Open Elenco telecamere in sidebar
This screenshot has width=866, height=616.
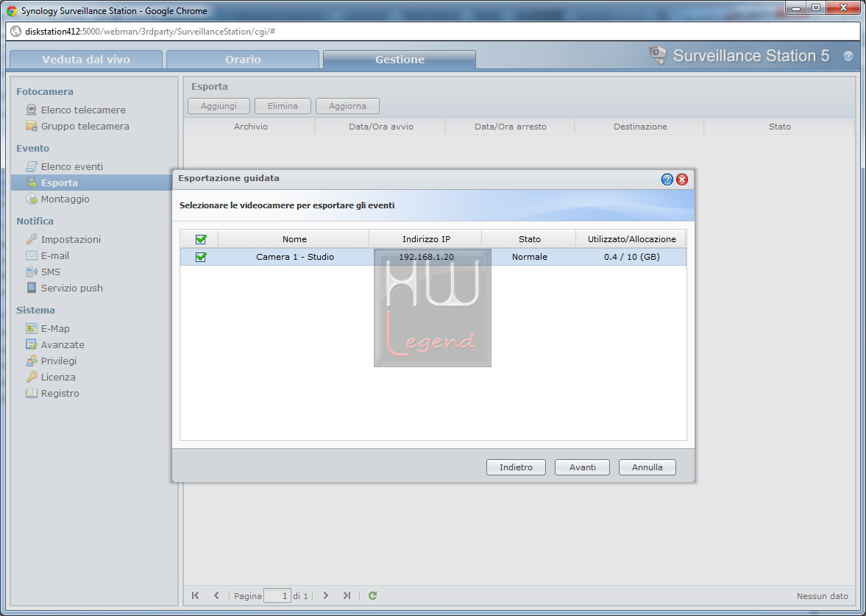point(83,110)
